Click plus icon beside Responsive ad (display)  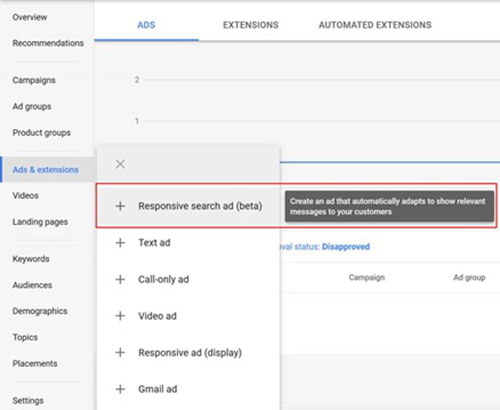point(120,353)
